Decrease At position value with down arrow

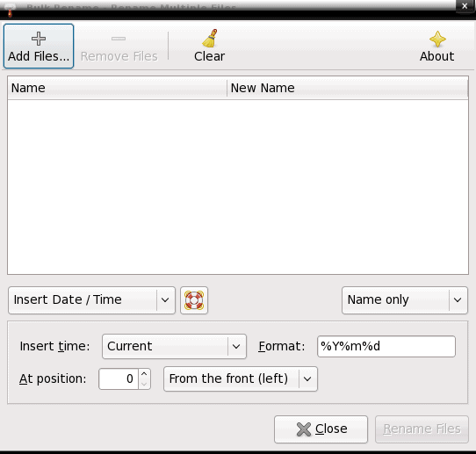pos(144,384)
